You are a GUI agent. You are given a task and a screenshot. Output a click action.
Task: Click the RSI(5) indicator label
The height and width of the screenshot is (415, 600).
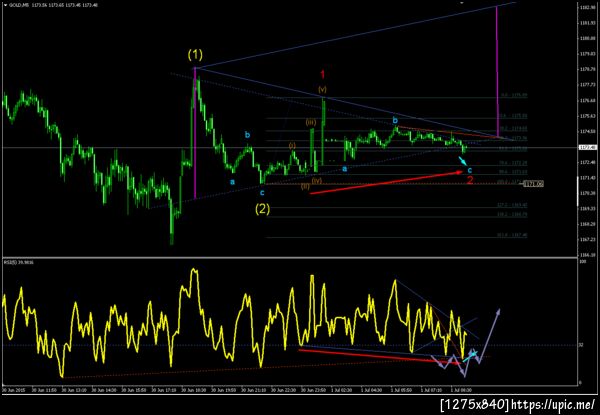pyautogui.click(x=8, y=262)
